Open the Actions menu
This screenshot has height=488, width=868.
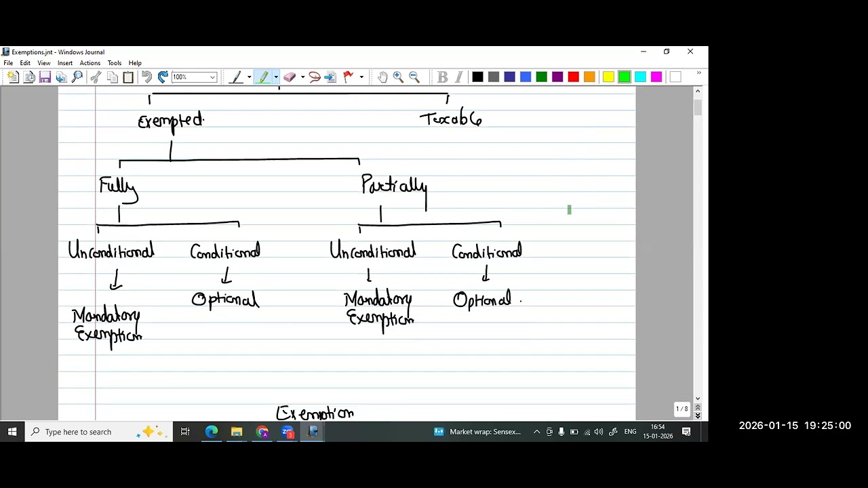(90, 63)
